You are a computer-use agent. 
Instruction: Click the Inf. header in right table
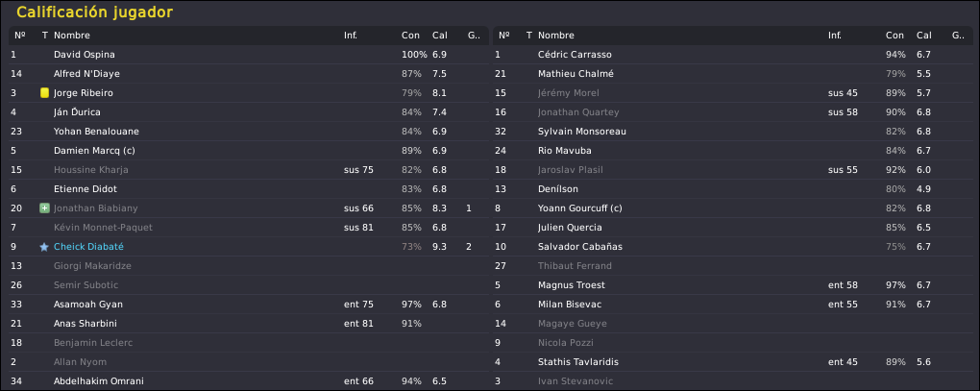tap(834, 36)
